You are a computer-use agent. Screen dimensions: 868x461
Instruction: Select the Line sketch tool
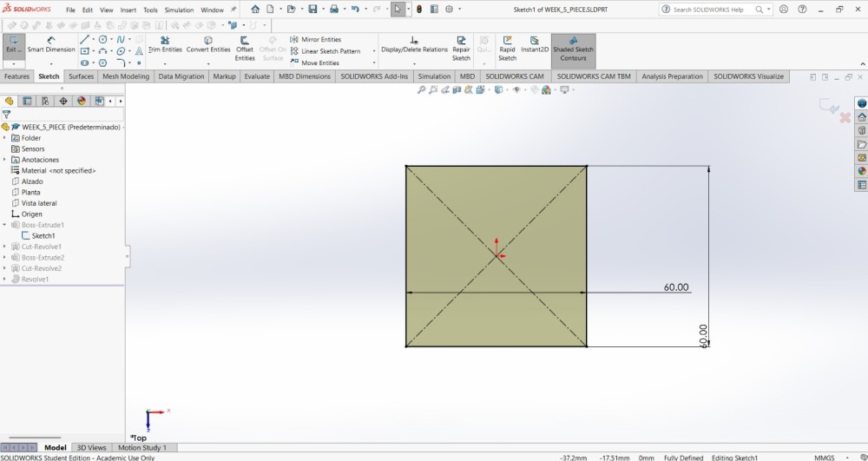[x=85, y=39]
